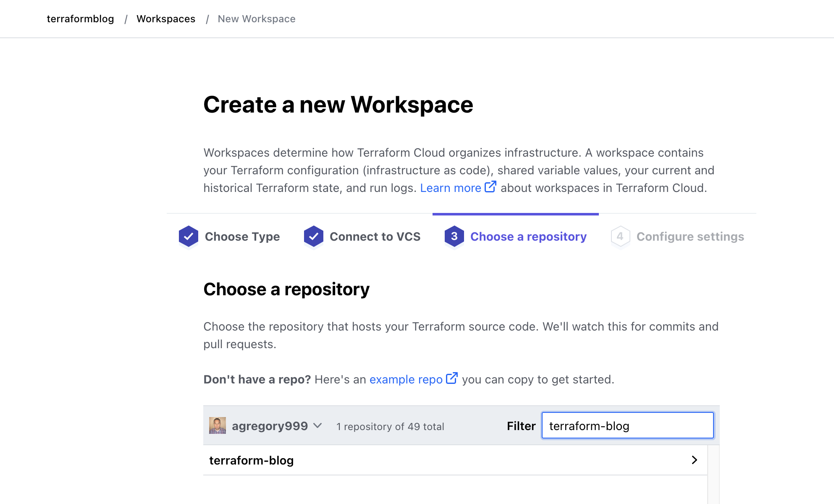The height and width of the screenshot is (504, 834).
Task: Click the step 4 Configure settings hexagon
Action: 620,236
